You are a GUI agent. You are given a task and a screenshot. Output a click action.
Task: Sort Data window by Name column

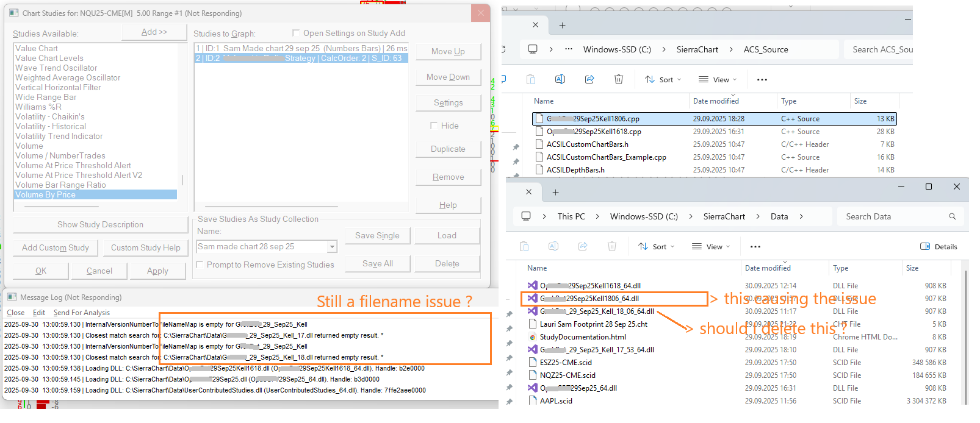tap(537, 268)
